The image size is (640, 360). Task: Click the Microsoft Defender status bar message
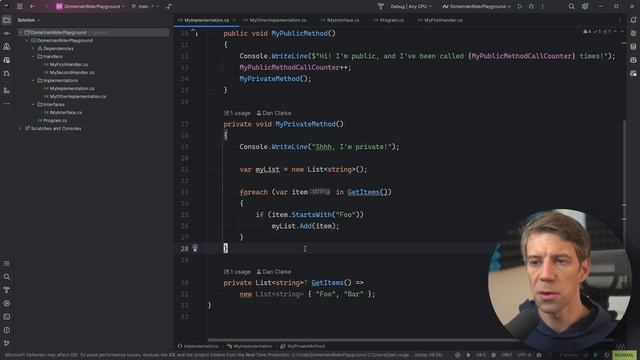point(224,355)
